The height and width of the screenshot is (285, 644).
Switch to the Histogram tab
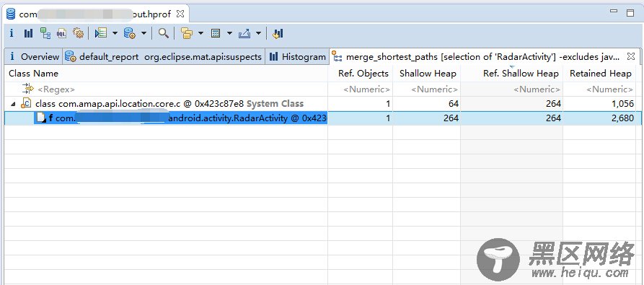pyautogui.click(x=297, y=57)
